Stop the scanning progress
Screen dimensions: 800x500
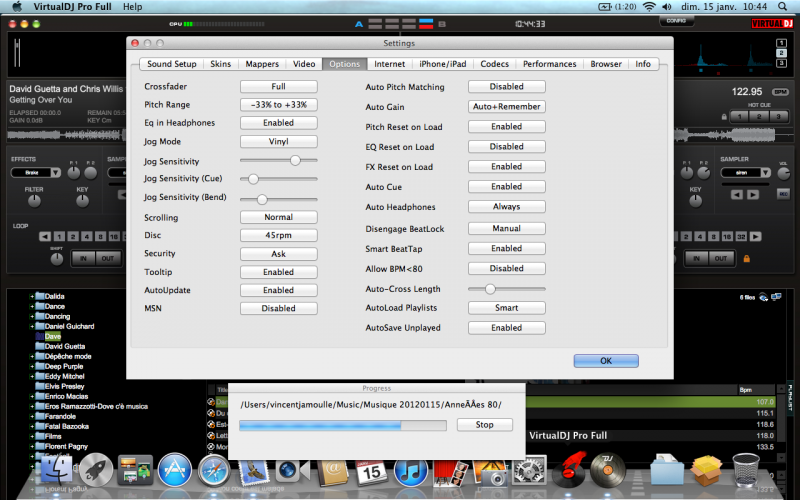point(484,425)
